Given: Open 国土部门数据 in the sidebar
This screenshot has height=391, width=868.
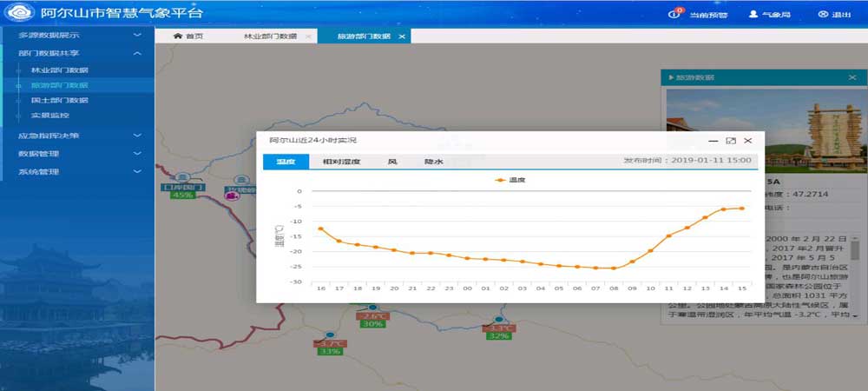Looking at the screenshot, I should tap(60, 100).
